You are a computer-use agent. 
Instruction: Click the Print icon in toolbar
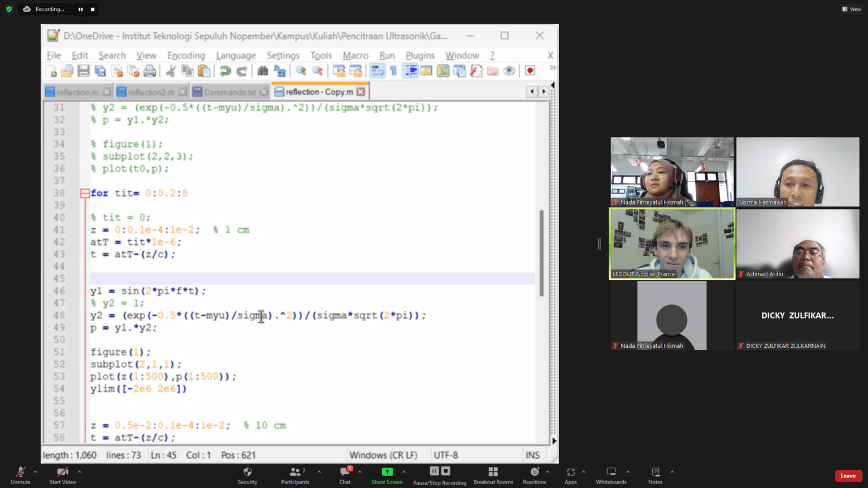150,71
